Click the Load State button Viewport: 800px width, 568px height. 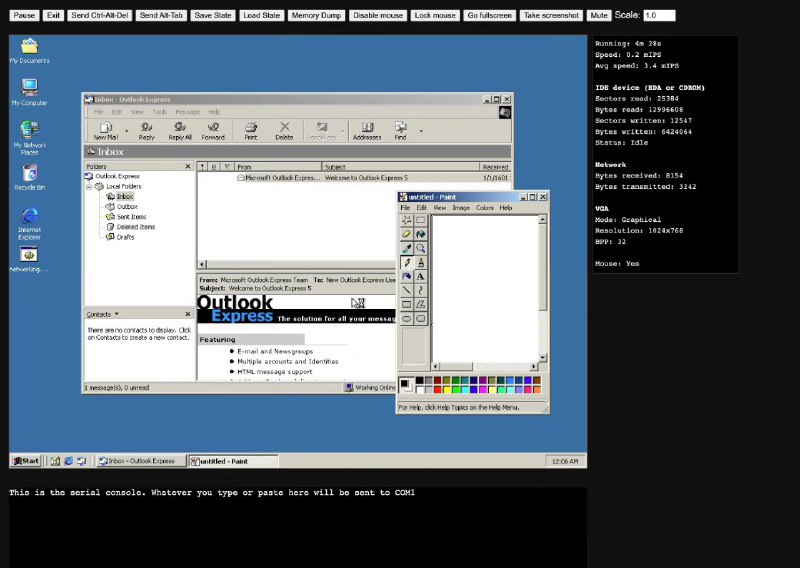pos(261,15)
